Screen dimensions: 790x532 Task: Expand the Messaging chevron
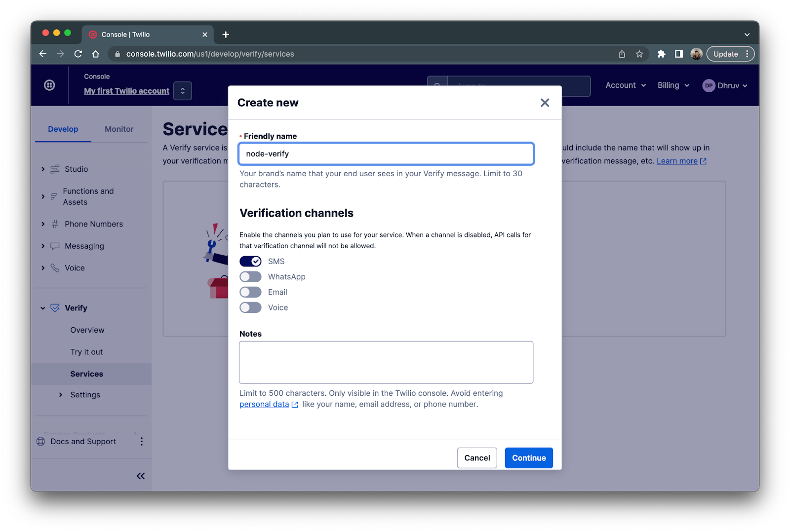(x=43, y=246)
